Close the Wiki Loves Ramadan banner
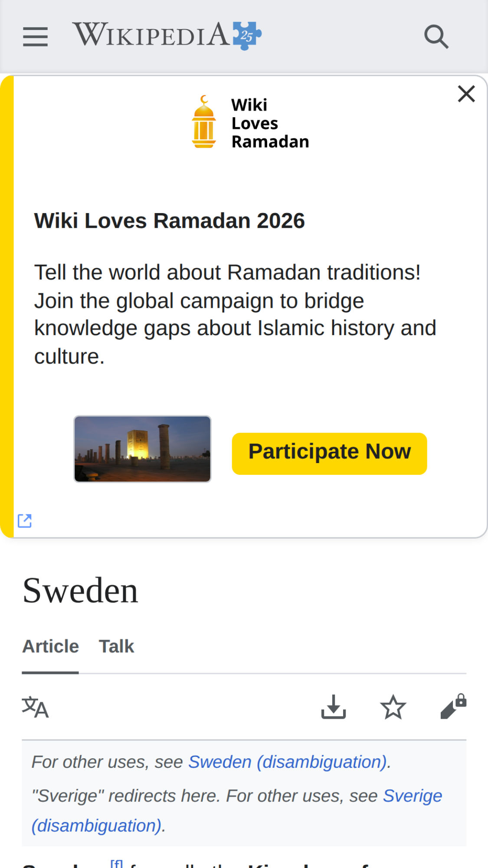The height and width of the screenshot is (868, 488). coord(466,94)
